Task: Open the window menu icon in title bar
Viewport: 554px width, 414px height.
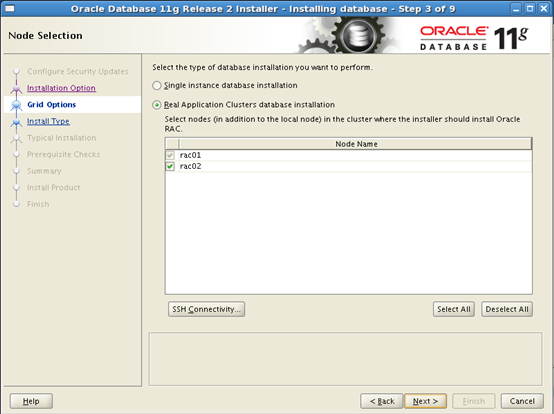Action: point(10,8)
